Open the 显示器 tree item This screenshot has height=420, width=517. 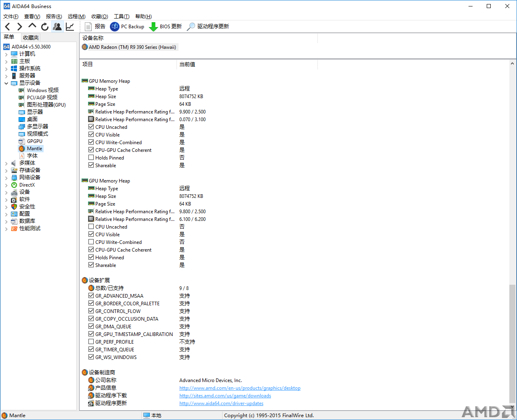tap(35, 112)
